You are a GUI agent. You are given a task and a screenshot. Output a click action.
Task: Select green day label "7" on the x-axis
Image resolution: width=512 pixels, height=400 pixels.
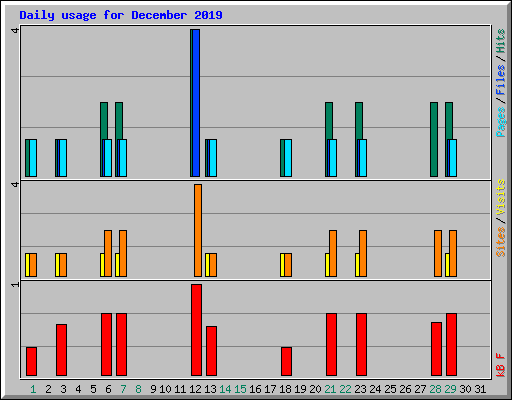pyautogui.click(x=123, y=389)
